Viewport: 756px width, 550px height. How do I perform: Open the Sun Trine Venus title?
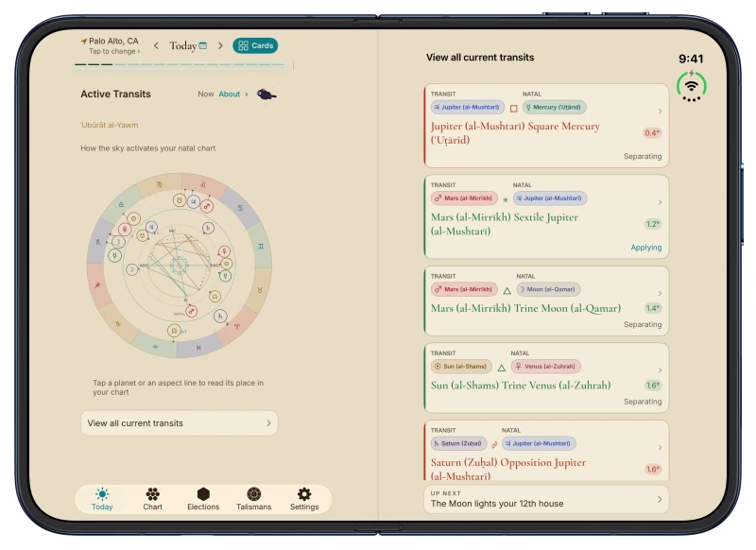coord(521,386)
